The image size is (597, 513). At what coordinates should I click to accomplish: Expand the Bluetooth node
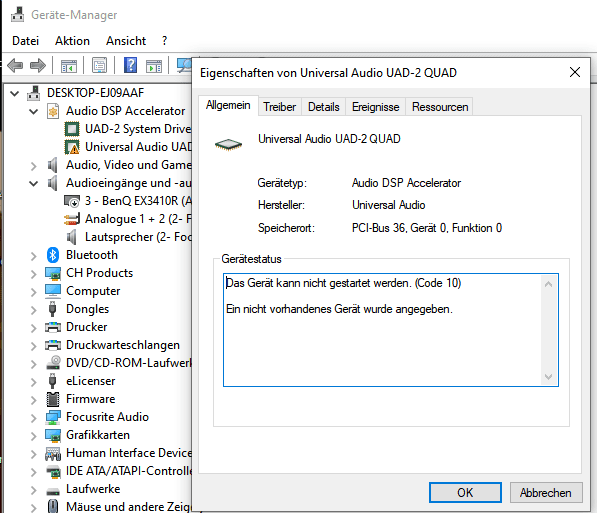click(34, 256)
